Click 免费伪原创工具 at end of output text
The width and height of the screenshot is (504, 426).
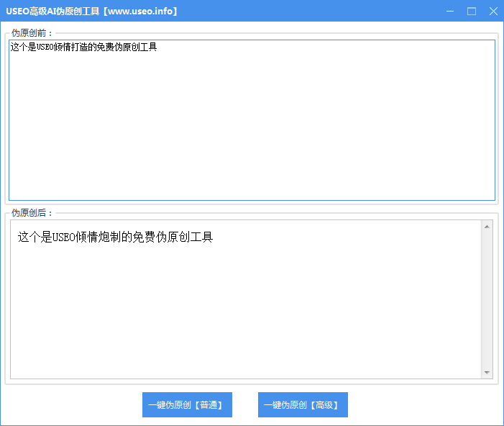pyautogui.click(x=176, y=237)
